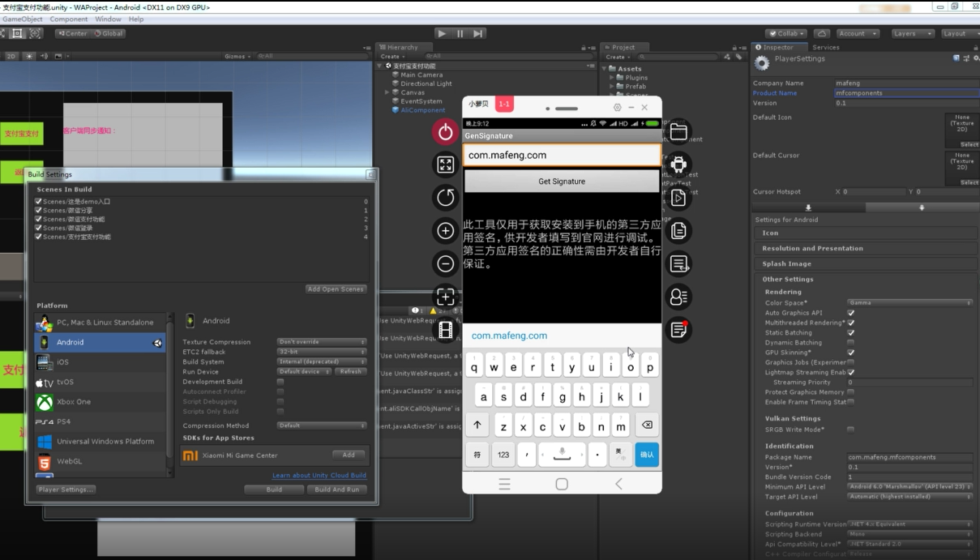Toggle 2D mode in Scene view
This screenshot has width=980, height=560.
11,56
